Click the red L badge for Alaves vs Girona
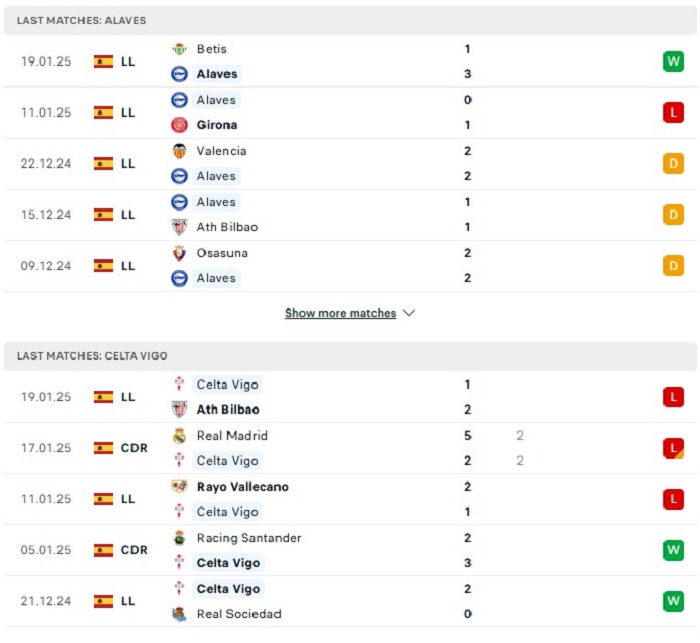The image size is (700, 643). 673,113
